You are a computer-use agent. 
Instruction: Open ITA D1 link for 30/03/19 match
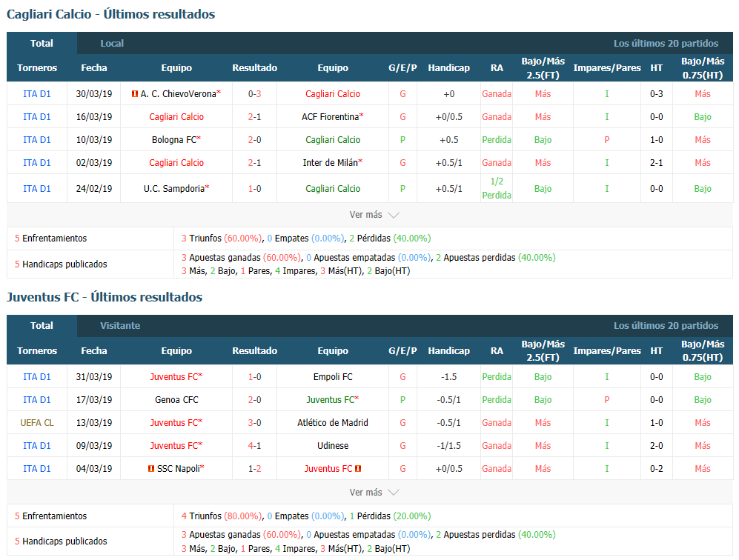(x=37, y=94)
